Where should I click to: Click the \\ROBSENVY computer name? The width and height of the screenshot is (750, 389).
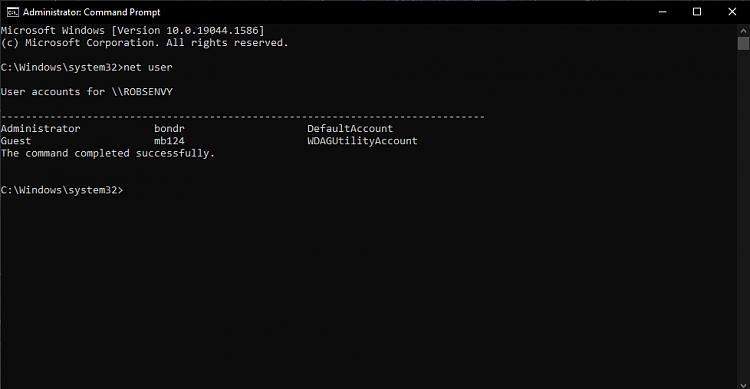[142, 92]
